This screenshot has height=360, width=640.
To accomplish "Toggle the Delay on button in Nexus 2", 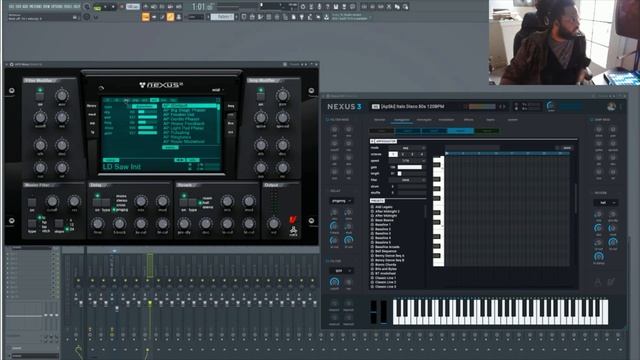I will 97,202.
